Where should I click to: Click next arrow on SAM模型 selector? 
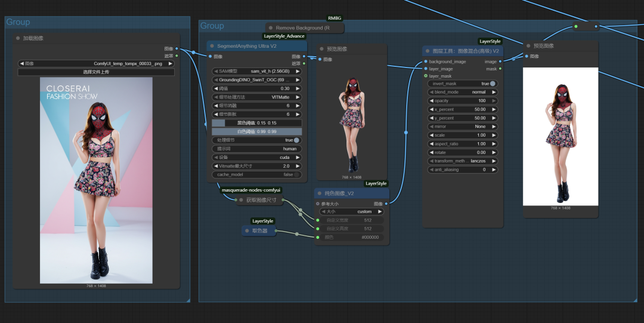tap(298, 71)
